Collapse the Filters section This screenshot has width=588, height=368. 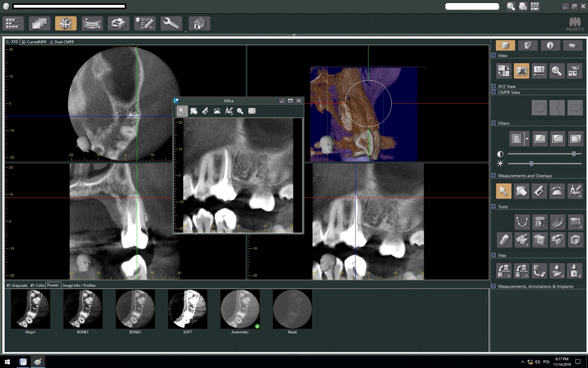(494, 123)
